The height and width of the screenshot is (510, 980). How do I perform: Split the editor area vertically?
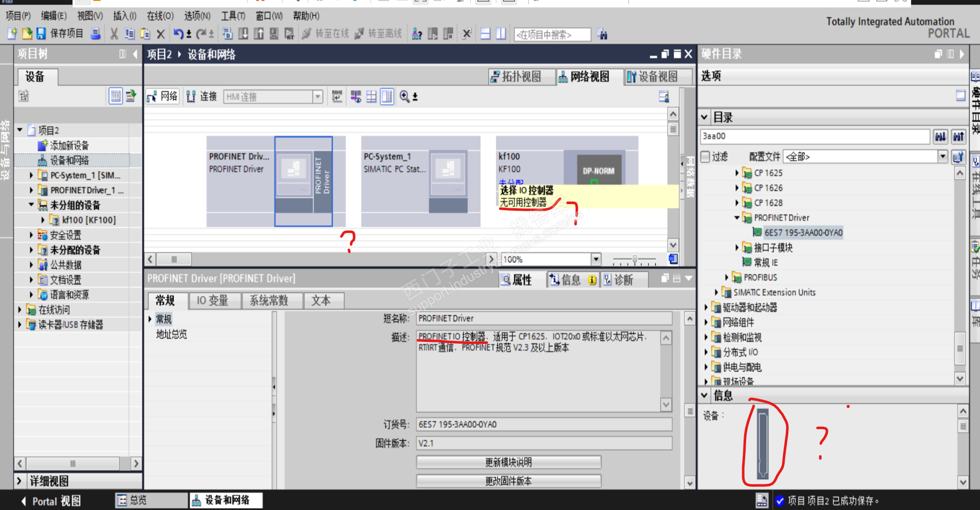click(501, 34)
